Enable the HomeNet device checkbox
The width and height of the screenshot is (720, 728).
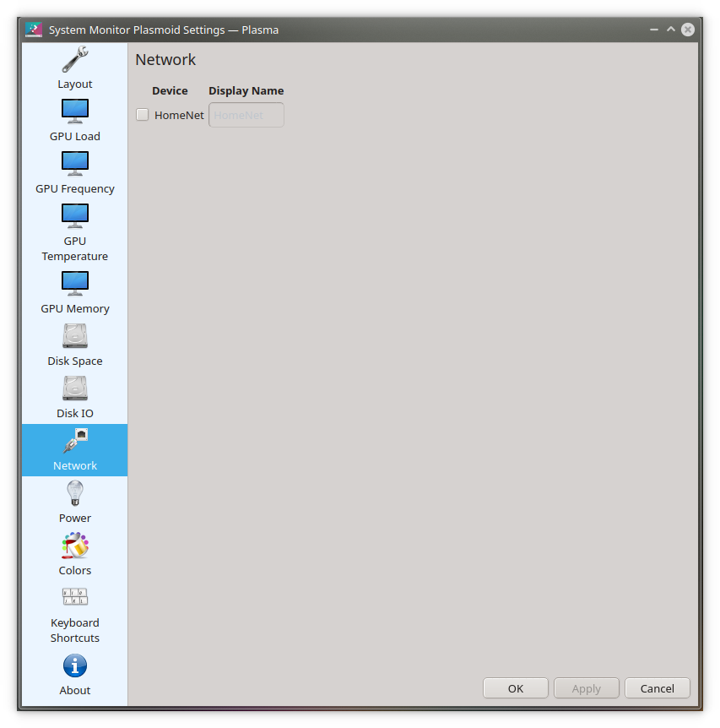pos(143,115)
